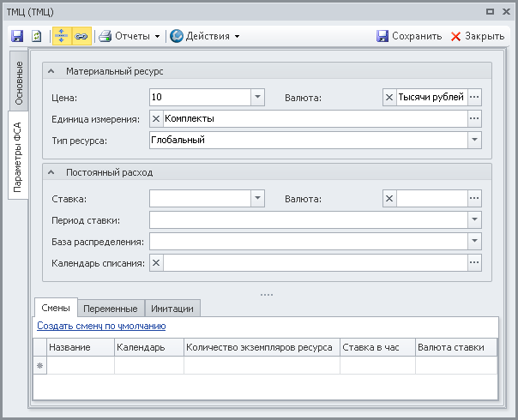Screen dimensions: 518x420
Task: Clear the Комплекты unit of measure
Action: coord(156,118)
